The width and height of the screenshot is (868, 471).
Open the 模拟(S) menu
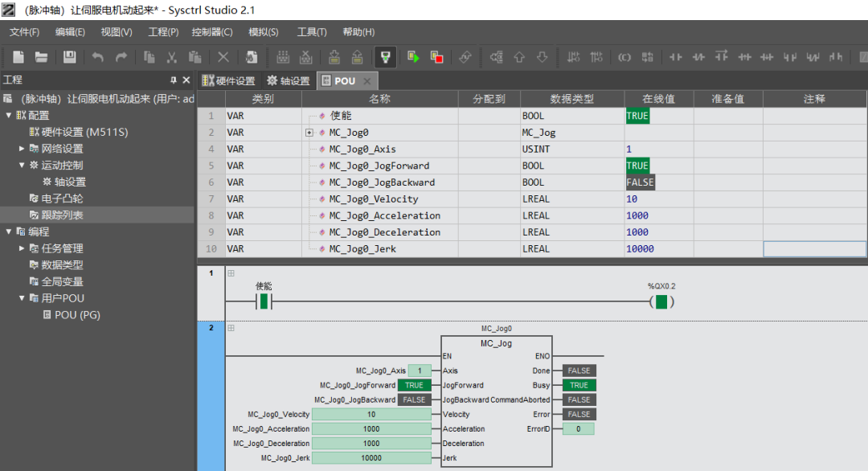[x=264, y=32]
